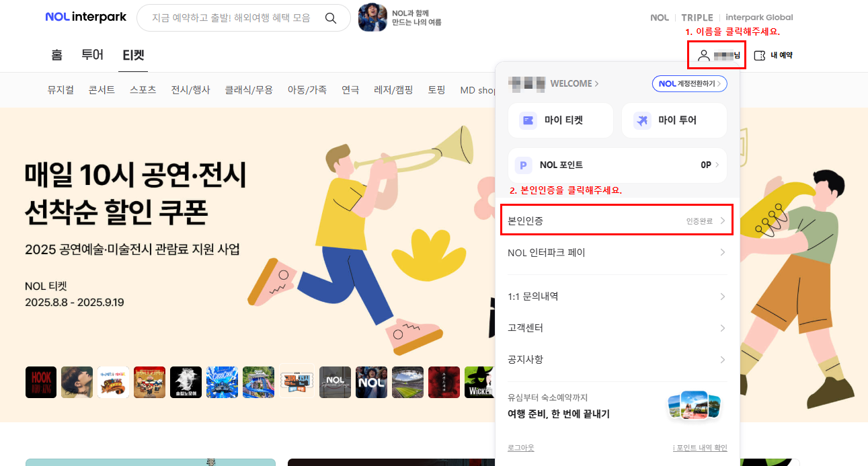Switch to the 투어 tab
Viewport: 868px width, 466px height.
[93, 55]
